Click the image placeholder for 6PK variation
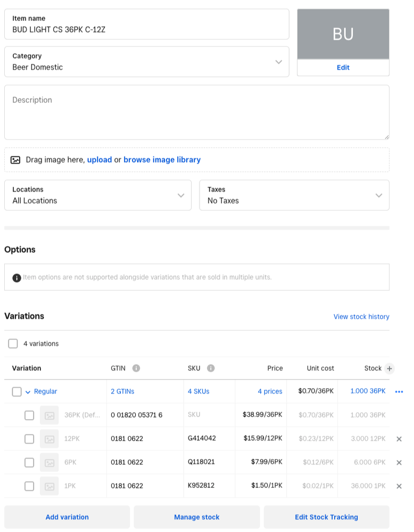The height and width of the screenshot is (532, 414). (x=49, y=462)
